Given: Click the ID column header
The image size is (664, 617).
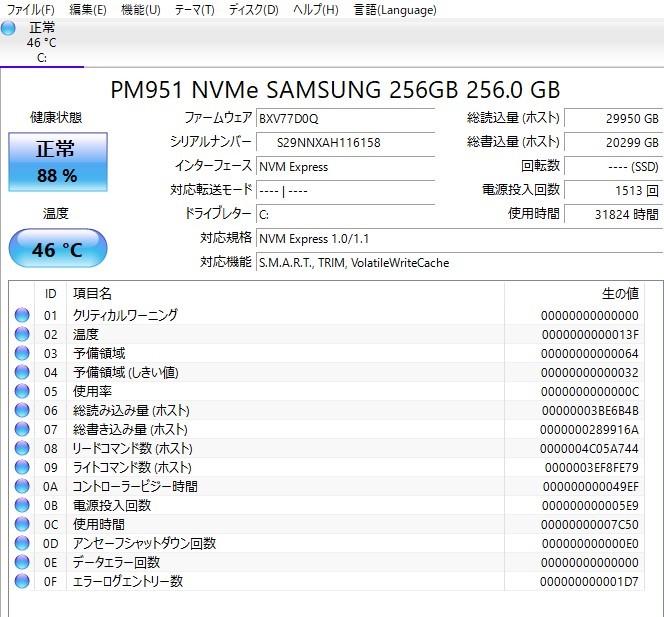Looking at the screenshot, I should coord(50,293).
